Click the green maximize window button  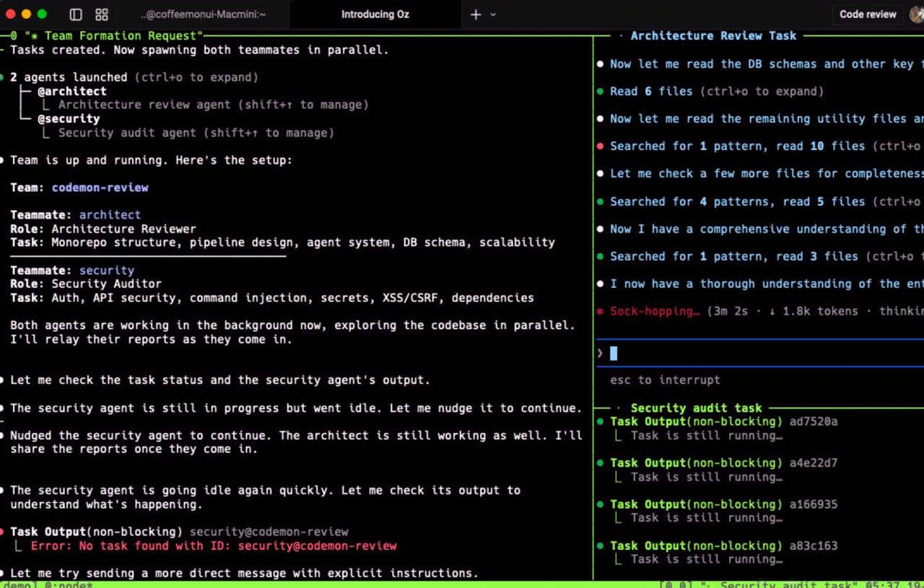[x=42, y=14]
